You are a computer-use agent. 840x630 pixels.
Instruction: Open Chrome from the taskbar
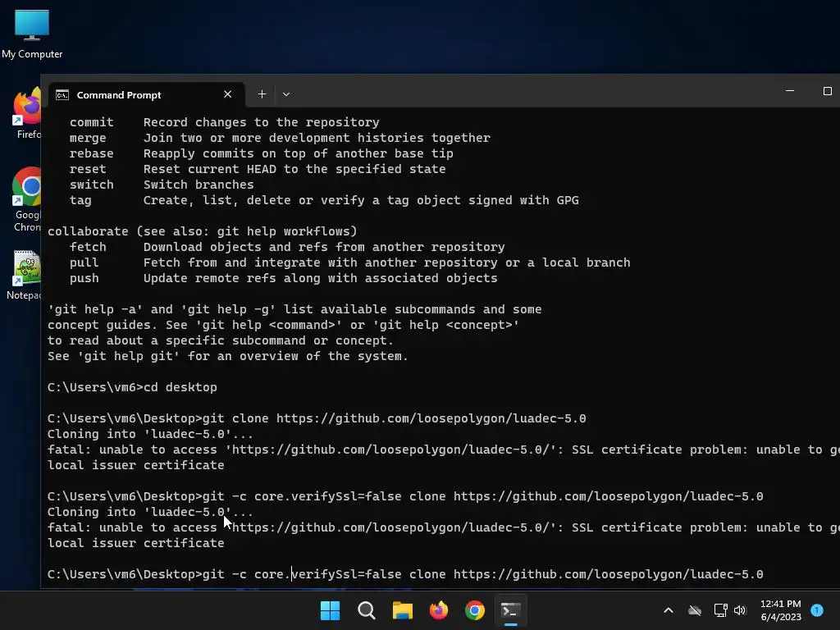(x=475, y=610)
